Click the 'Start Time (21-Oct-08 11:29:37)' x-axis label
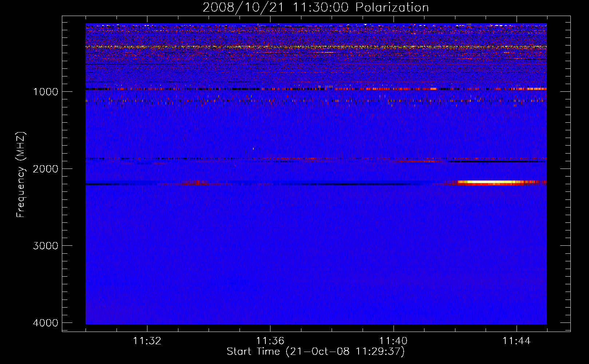The height and width of the screenshot is (364, 589). (316, 352)
